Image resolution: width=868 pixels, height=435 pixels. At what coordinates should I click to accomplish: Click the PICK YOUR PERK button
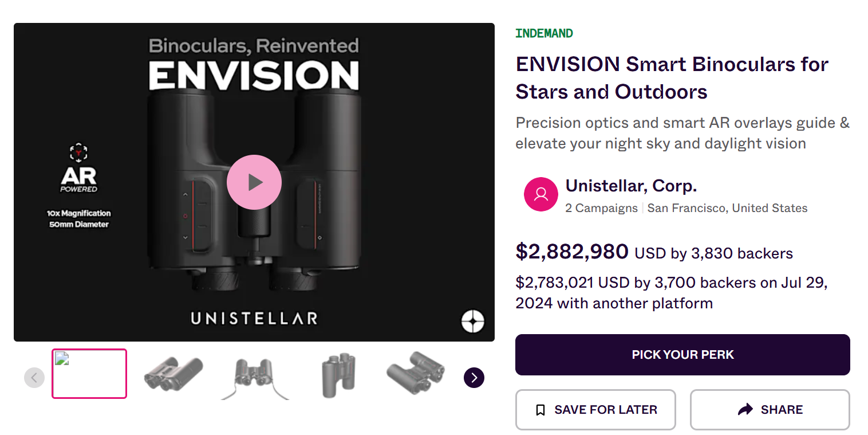point(682,355)
